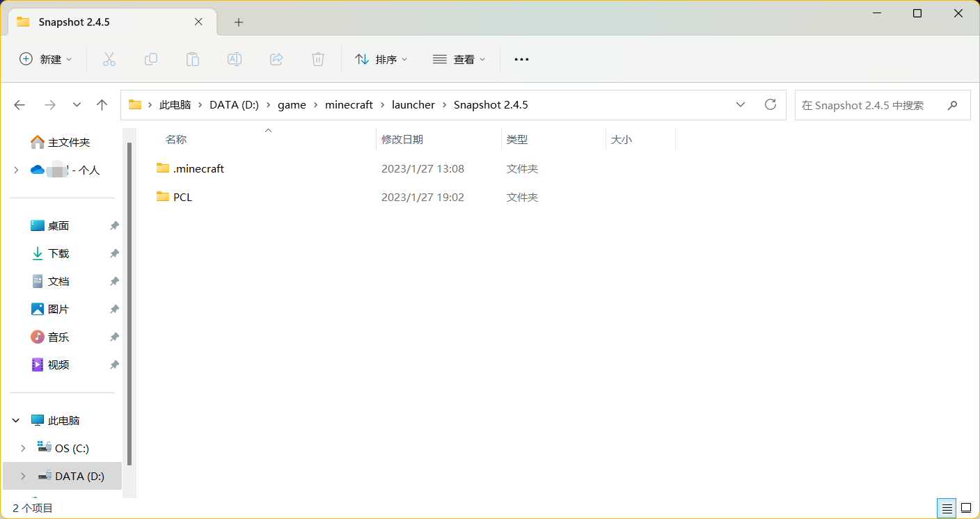Open the 查看 (View) dropdown
The height and width of the screenshot is (519, 980).
459,59
